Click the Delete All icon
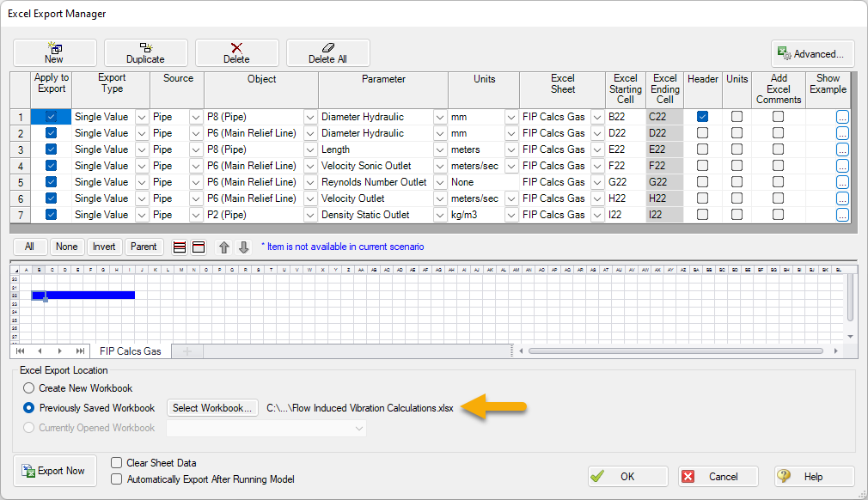 pyautogui.click(x=329, y=52)
